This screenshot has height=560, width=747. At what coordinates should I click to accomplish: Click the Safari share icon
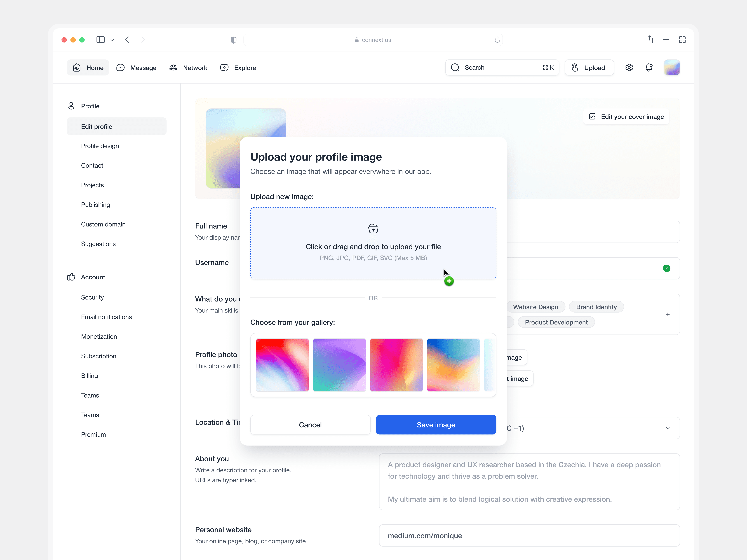click(x=649, y=40)
